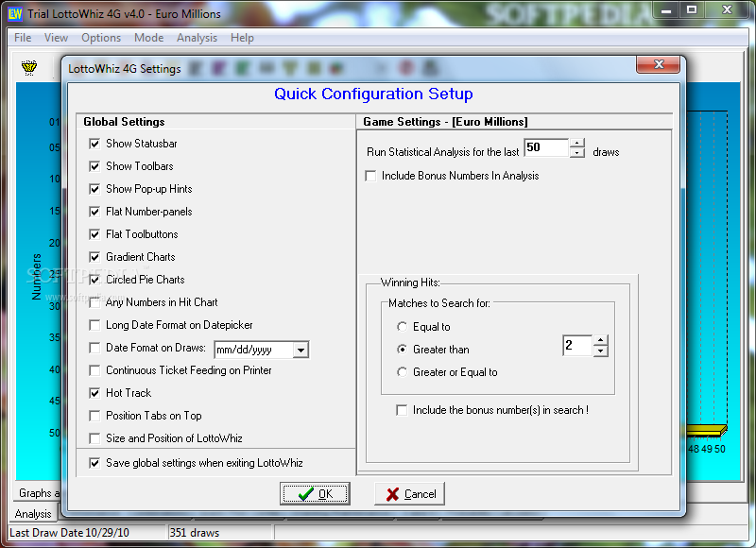The height and width of the screenshot is (548, 756).
Task: Uncheck Flat Toolbuttons option
Action: (94, 234)
